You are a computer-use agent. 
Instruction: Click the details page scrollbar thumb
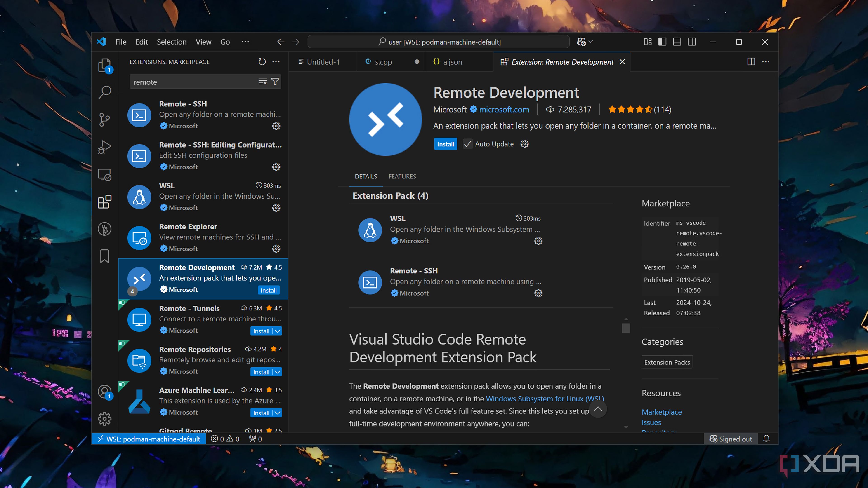pyautogui.click(x=626, y=328)
